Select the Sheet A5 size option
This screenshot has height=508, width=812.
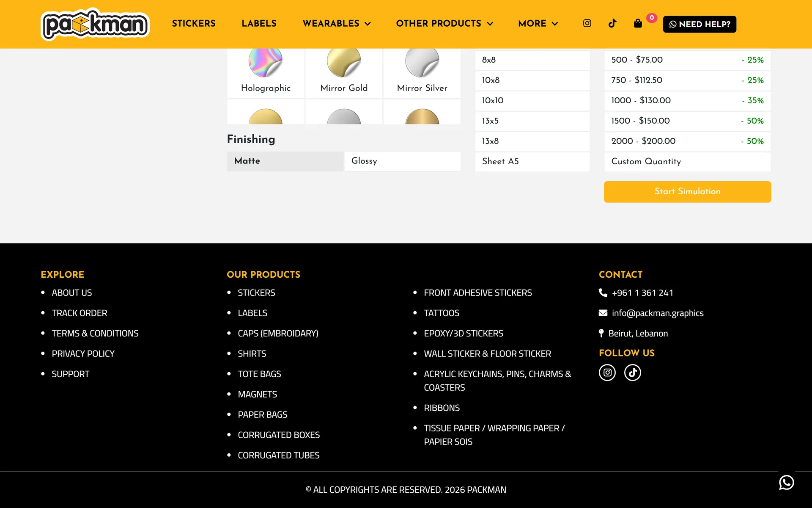(x=532, y=162)
